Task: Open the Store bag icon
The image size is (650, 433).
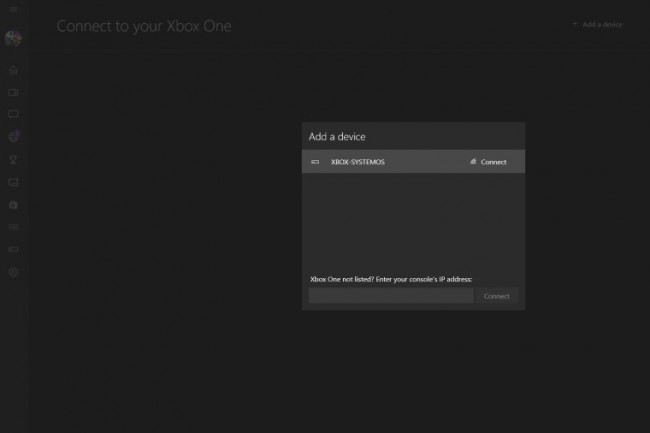Action: coord(13,205)
